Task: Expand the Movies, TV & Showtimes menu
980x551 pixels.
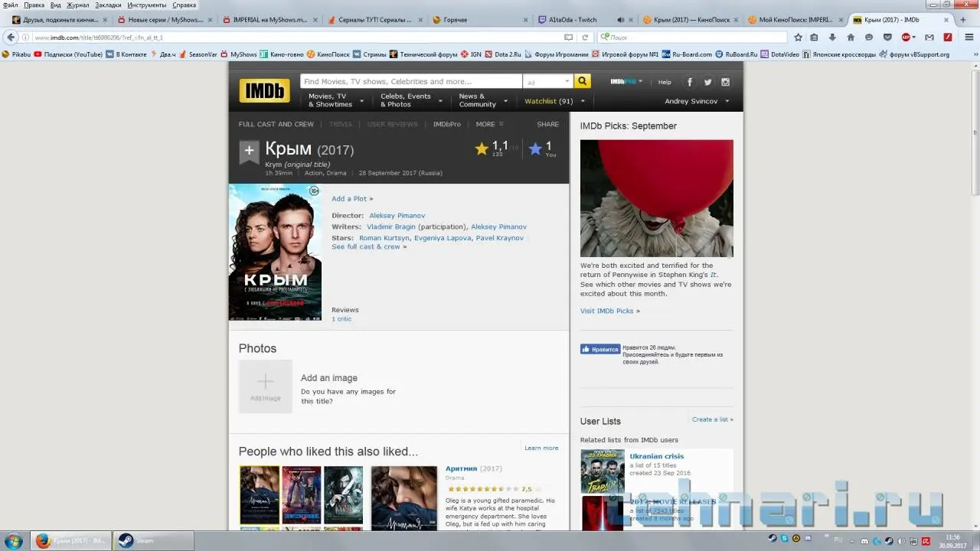Action: coord(338,100)
